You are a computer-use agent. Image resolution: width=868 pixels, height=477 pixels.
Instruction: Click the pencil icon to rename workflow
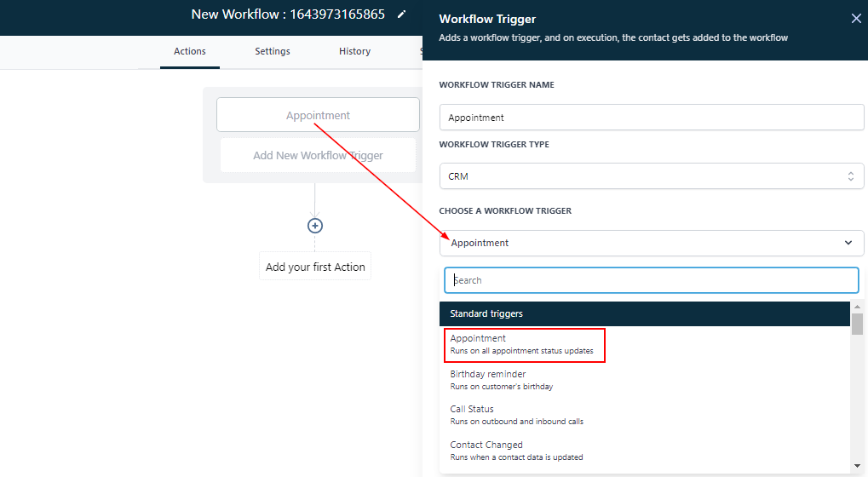click(402, 14)
